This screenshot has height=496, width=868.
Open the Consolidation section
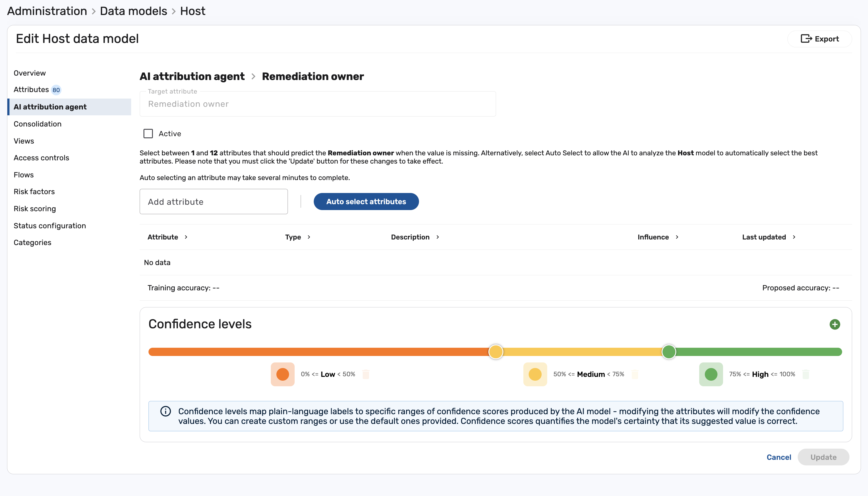(x=37, y=124)
